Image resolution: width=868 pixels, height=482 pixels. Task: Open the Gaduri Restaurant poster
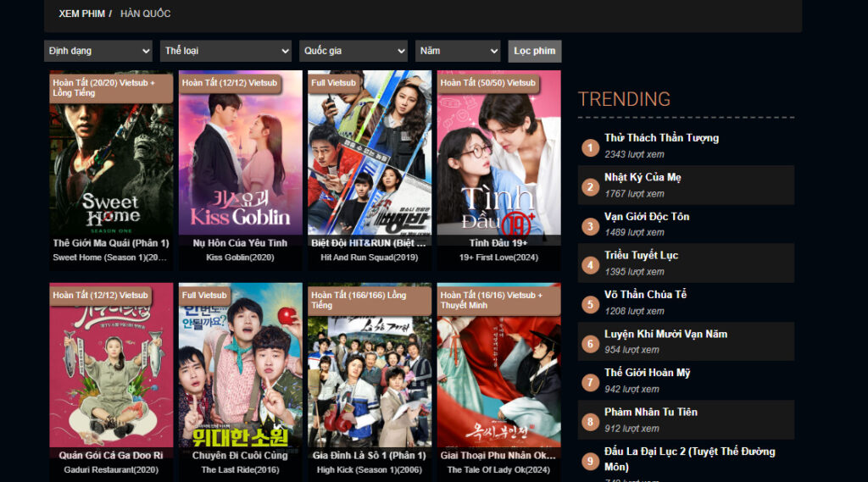click(x=111, y=373)
